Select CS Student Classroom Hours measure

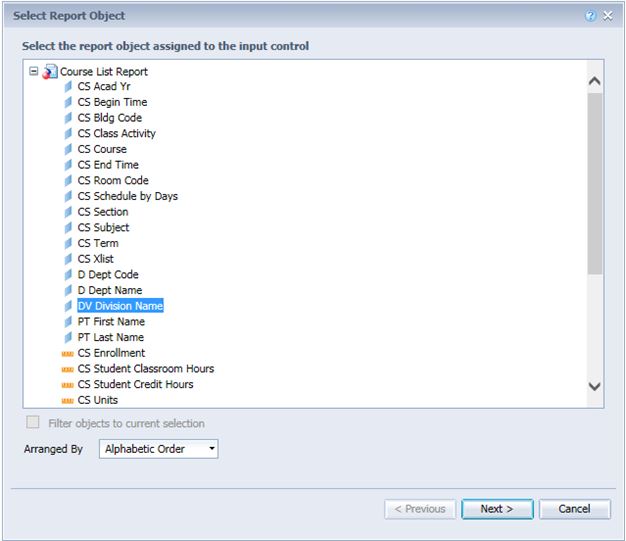pos(146,369)
